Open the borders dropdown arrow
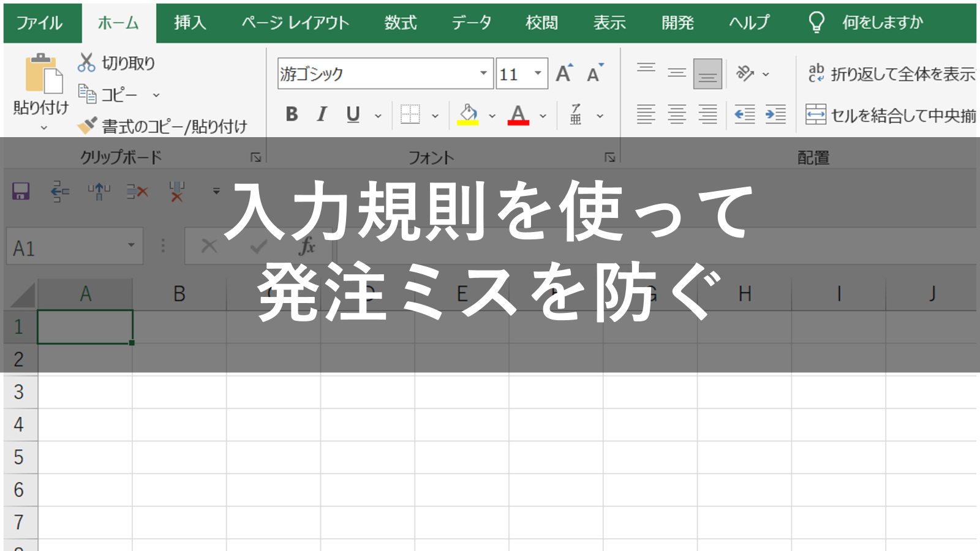The image size is (980, 551). (435, 115)
